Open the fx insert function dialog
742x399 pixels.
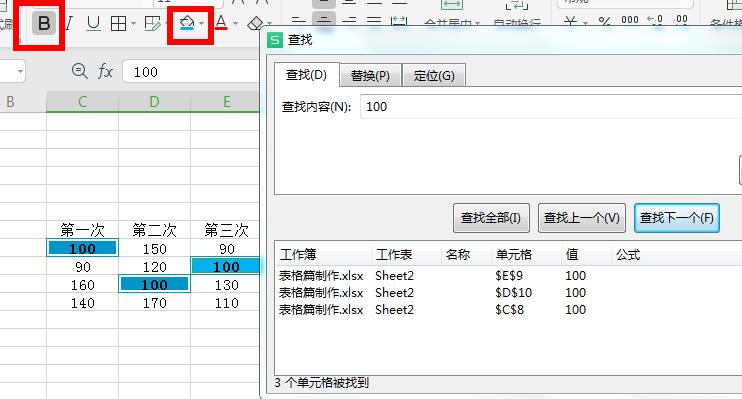click(105, 72)
